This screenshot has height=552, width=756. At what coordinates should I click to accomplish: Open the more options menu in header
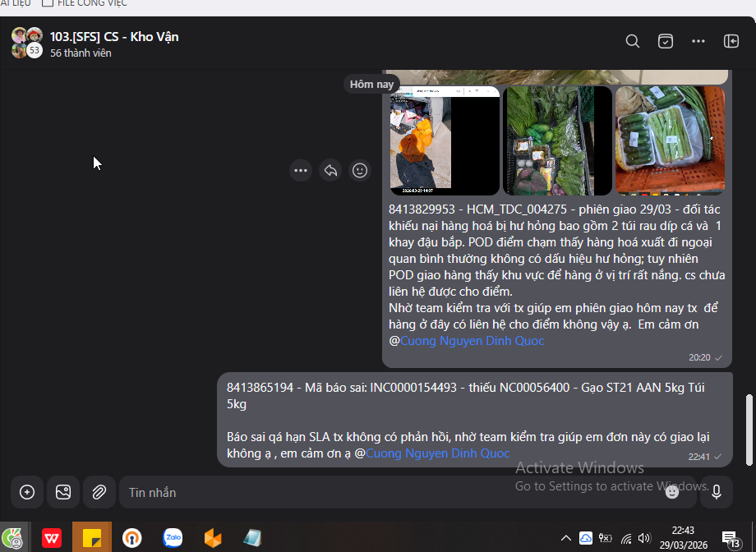pyautogui.click(x=698, y=41)
